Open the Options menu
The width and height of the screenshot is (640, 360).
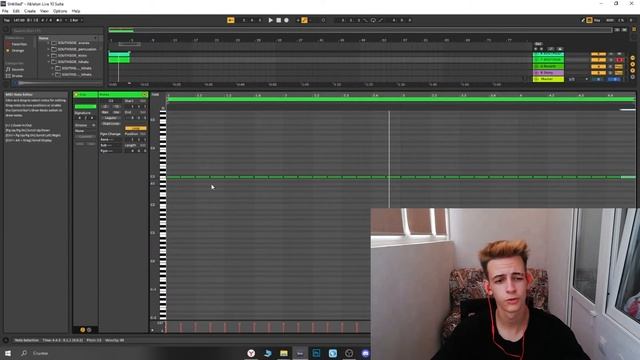point(60,11)
